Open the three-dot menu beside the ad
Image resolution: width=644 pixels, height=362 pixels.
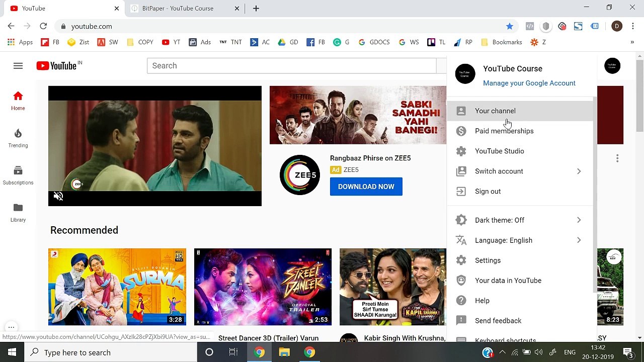(617, 159)
